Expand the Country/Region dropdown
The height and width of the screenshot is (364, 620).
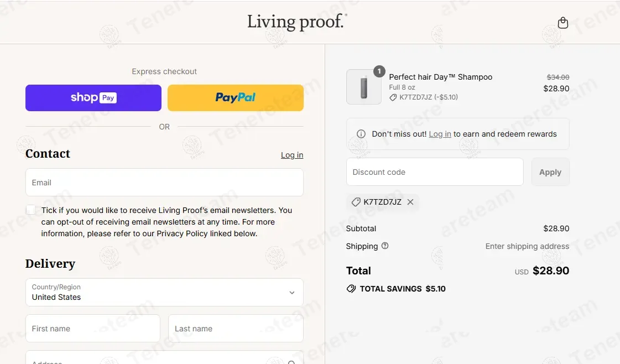point(164,292)
